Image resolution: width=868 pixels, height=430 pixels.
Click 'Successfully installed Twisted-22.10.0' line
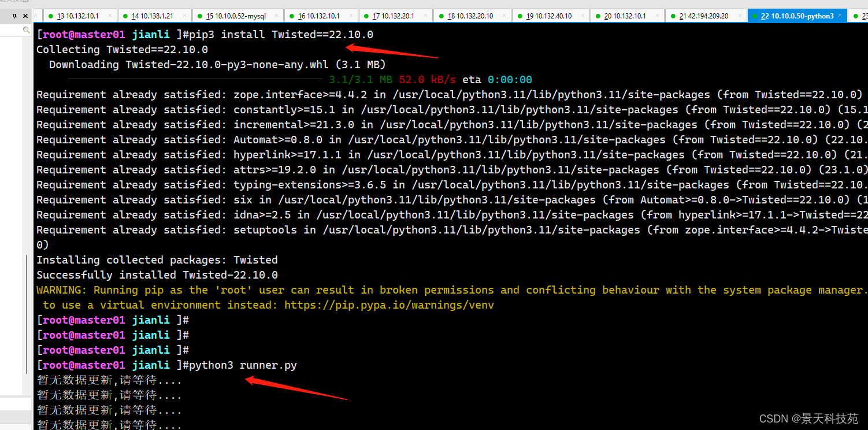157,275
